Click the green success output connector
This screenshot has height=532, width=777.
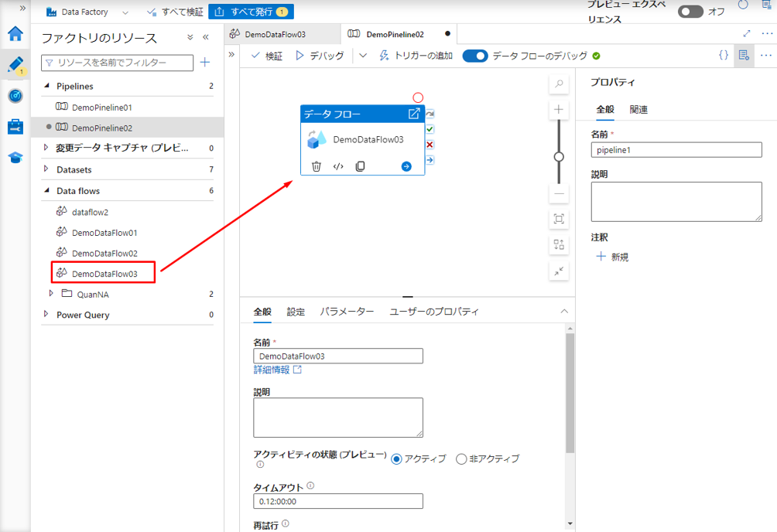coord(430,129)
